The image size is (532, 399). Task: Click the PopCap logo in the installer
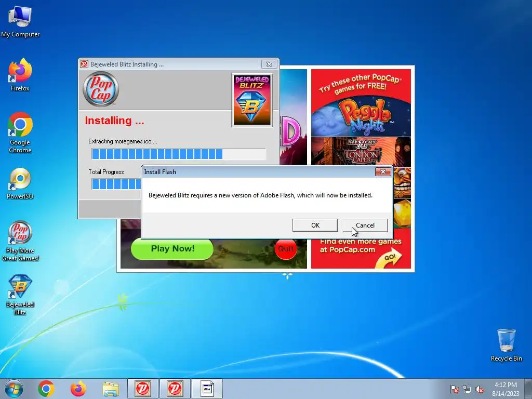[101, 89]
